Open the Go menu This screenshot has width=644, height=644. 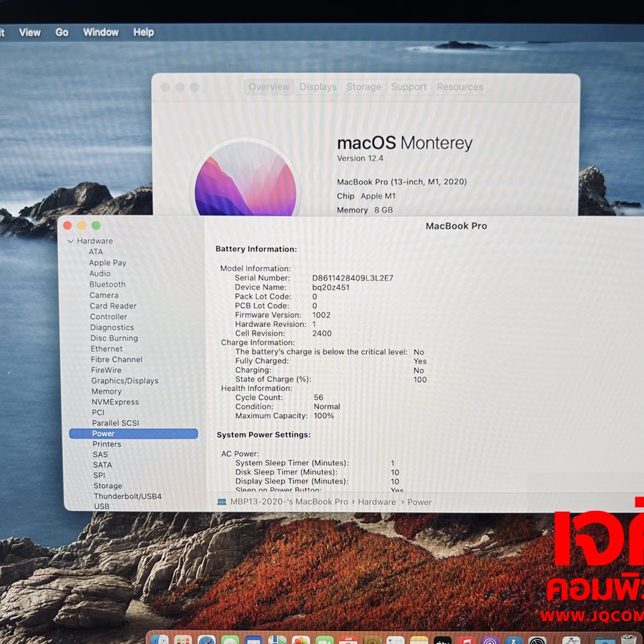pyautogui.click(x=62, y=32)
